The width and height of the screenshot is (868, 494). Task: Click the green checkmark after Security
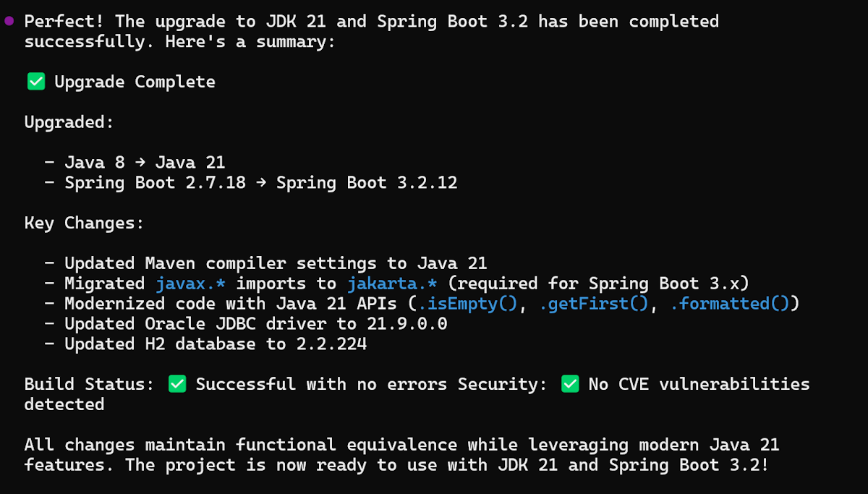pyautogui.click(x=570, y=384)
